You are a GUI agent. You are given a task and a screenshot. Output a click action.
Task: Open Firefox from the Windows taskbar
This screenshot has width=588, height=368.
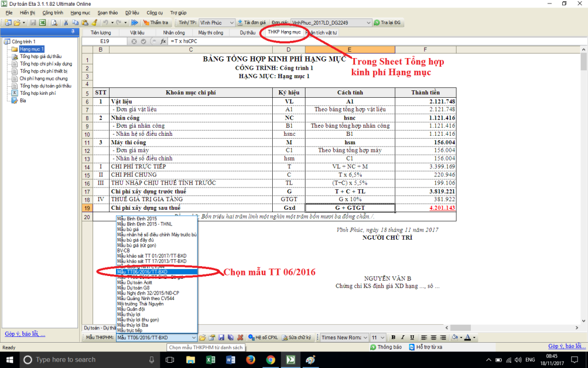point(250,359)
